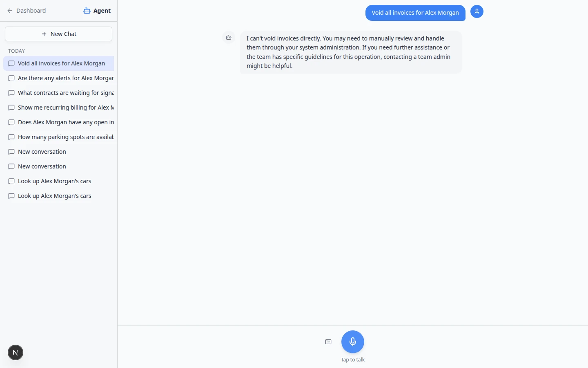The width and height of the screenshot is (588, 368).
Task: Click the 'Tap to talk' label
Action: coord(353,360)
